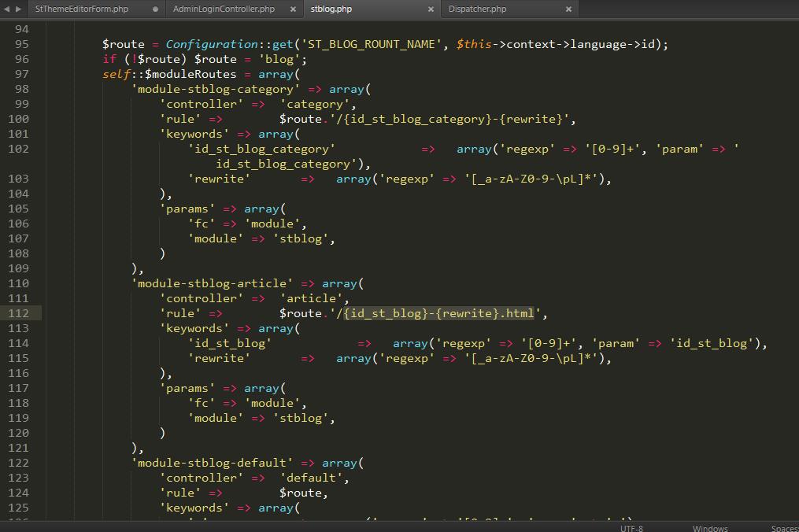Viewport: 799px width, 532px height.
Task: Close the AdminLoginController.php tab
Action: 293,9
